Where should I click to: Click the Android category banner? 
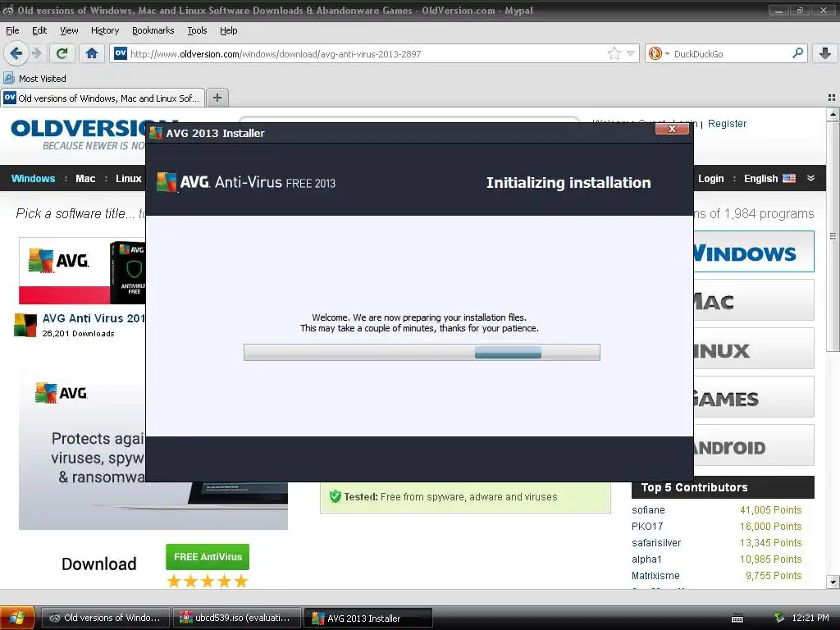pyautogui.click(x=755, y=445)
